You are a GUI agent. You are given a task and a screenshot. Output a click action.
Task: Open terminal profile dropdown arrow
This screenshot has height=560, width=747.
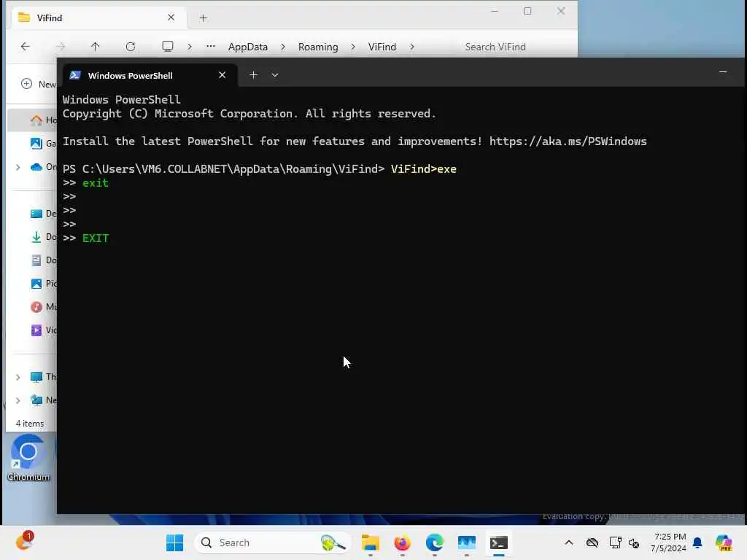tap(275, 75)
